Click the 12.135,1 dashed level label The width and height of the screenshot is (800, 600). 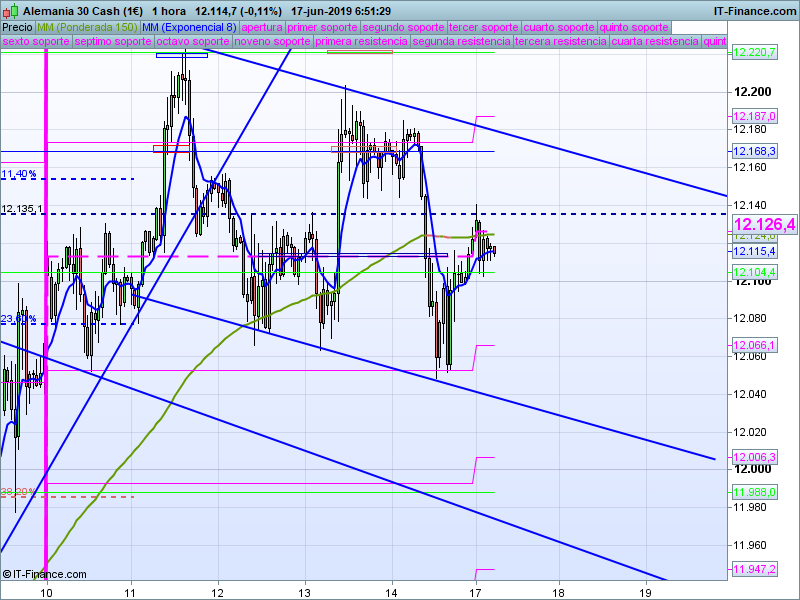tap(22, 209)
